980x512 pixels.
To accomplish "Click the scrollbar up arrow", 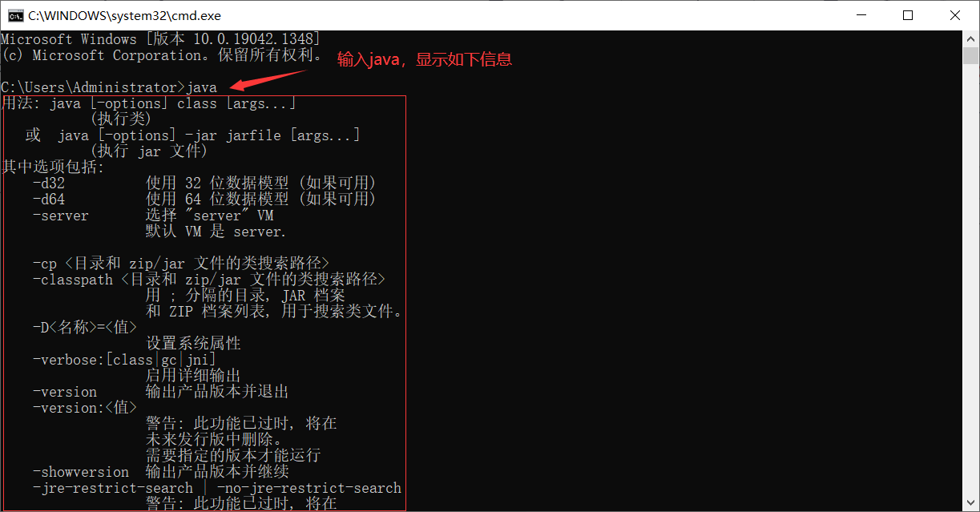I will point(971,39).
